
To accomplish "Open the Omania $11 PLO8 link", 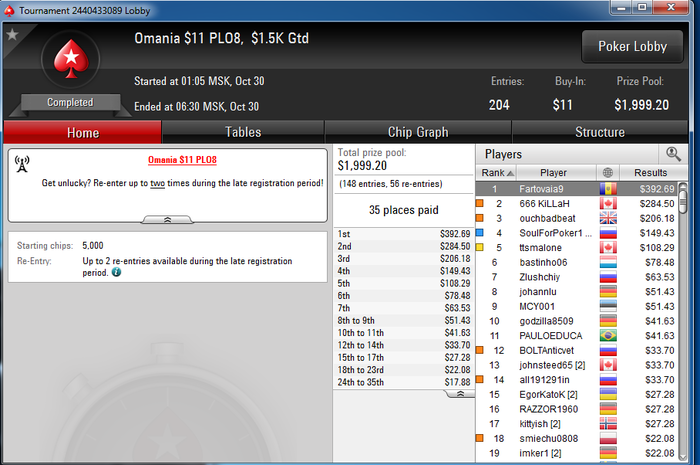I will point(182,160).
